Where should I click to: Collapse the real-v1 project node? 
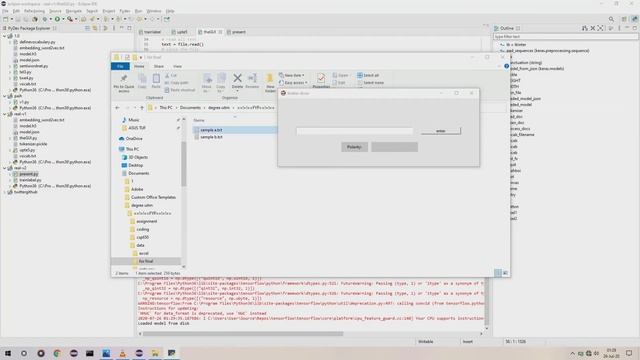[x=4, y=114]
